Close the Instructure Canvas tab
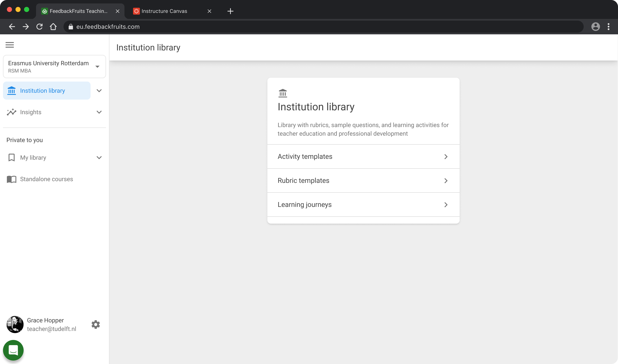The height and width of the screenshot is (364, 618). pyautogui.click(x=209, y=11)
